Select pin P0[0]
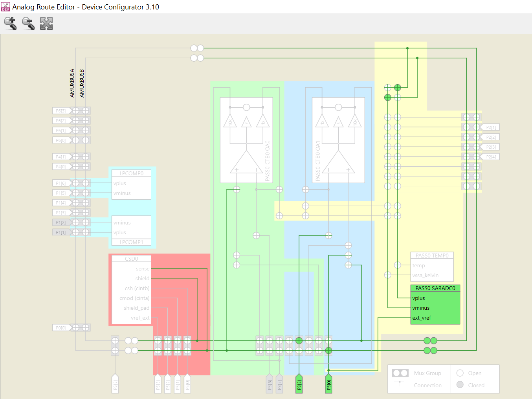Image resolution: width=532 pixels, height=399 pixels. tap(62, 327)
